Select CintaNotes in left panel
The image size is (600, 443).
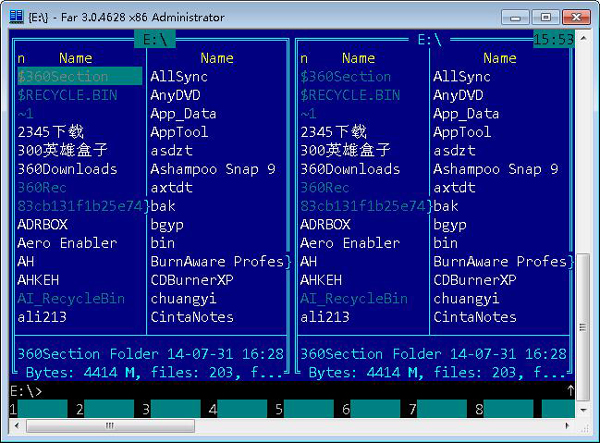[192, 317]
